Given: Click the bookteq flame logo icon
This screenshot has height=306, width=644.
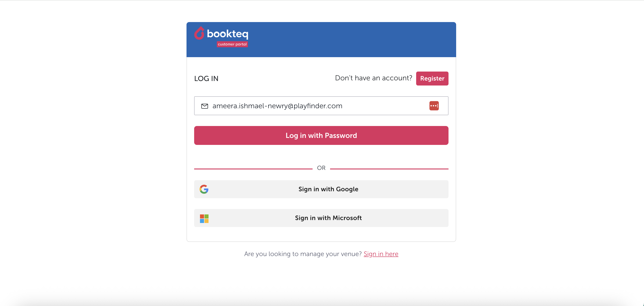Looking at the screenshot, I should (199, 33).
